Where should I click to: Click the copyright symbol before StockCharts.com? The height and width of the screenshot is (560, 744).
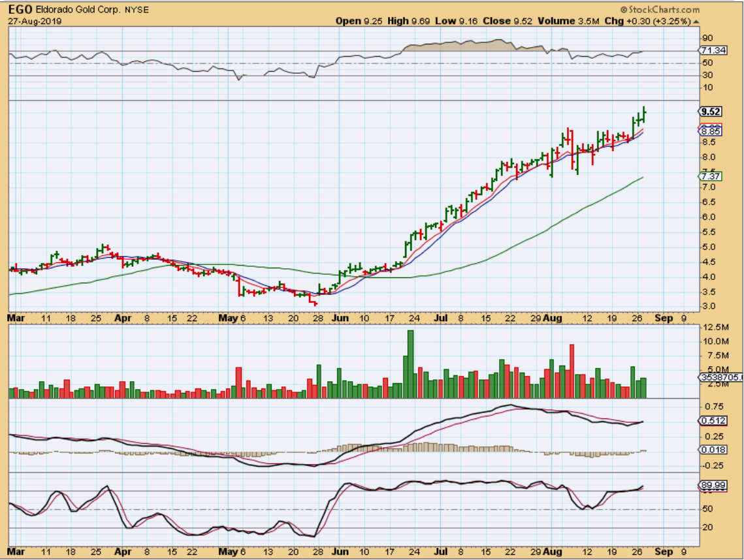[x=623, y=10]
